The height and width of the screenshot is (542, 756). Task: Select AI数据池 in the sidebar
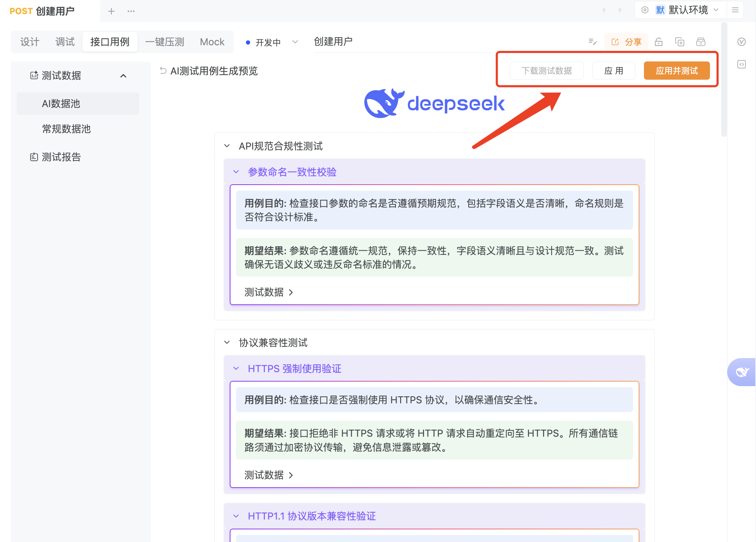(78, 104)
